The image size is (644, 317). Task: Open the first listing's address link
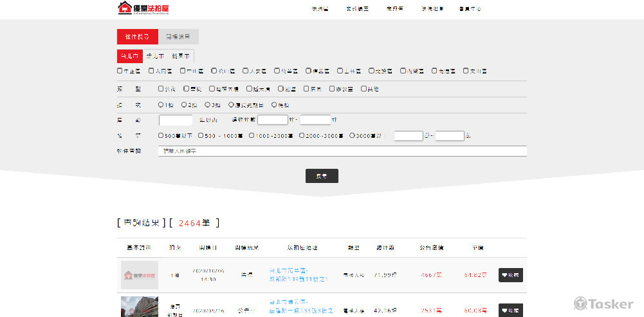coord(299,275)
